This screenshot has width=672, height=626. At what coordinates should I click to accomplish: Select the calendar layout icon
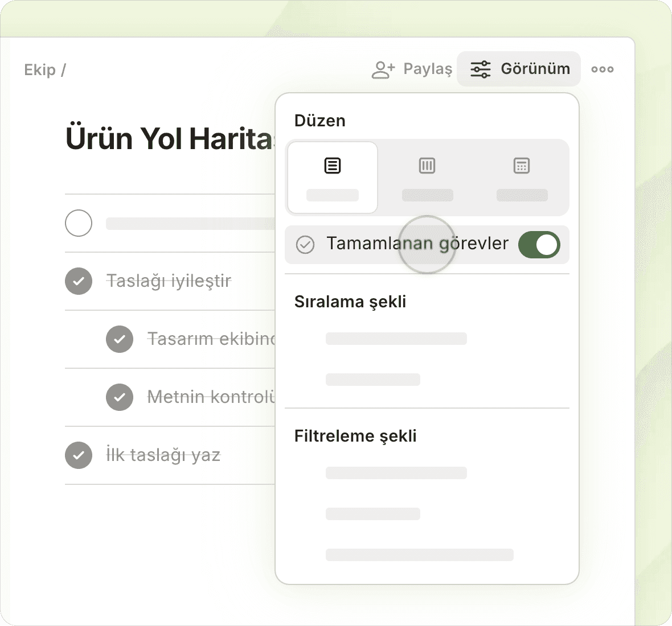tap(522, 166)
